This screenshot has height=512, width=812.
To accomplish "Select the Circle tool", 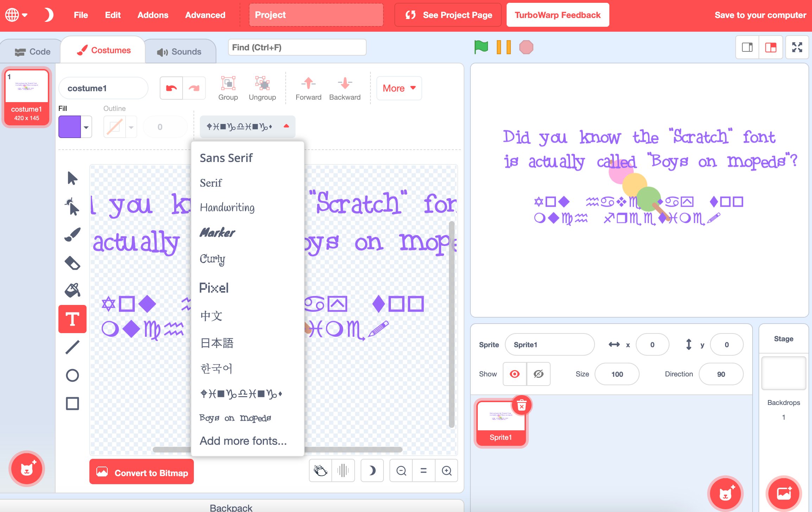I will pos(72,375).
